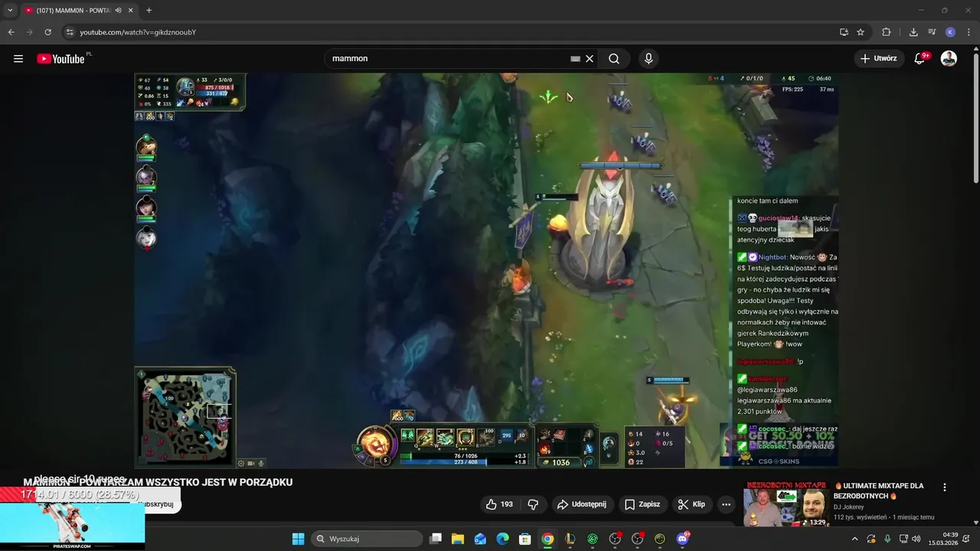Open media controls icon in Chrome toolbar
The height and width of the screenshot is (551, 980).
pos(932,32)
